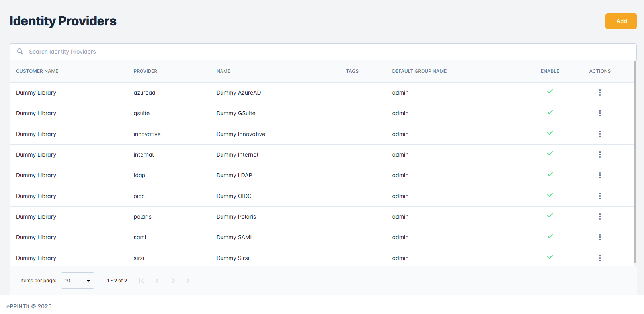This screenshot has height=314, width=644.
Task: Click the search magnifier icon
Action: pyautogui.click(x=20, y=52)
